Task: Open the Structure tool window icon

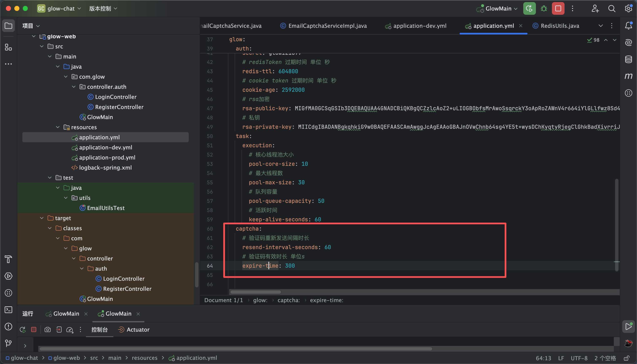Action: 8,47
